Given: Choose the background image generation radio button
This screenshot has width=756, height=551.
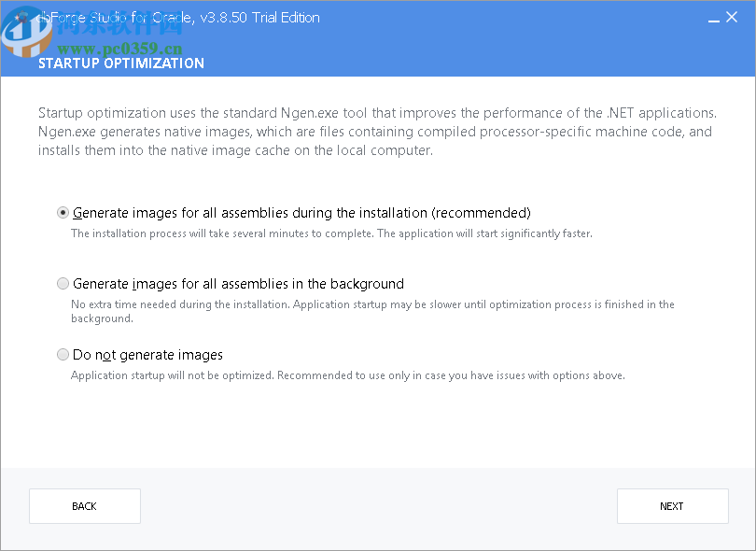Looking at the screenshot, I should tap(63, 283).
